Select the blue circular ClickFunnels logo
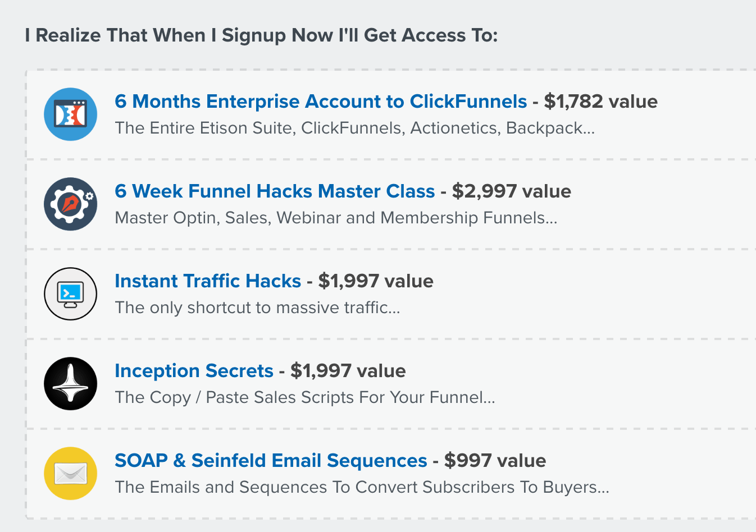 tap(70, 114)
